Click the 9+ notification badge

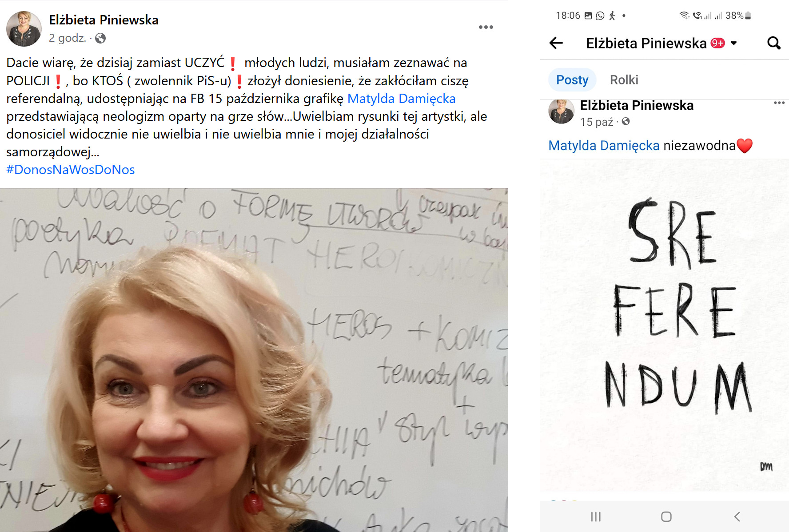717,43
